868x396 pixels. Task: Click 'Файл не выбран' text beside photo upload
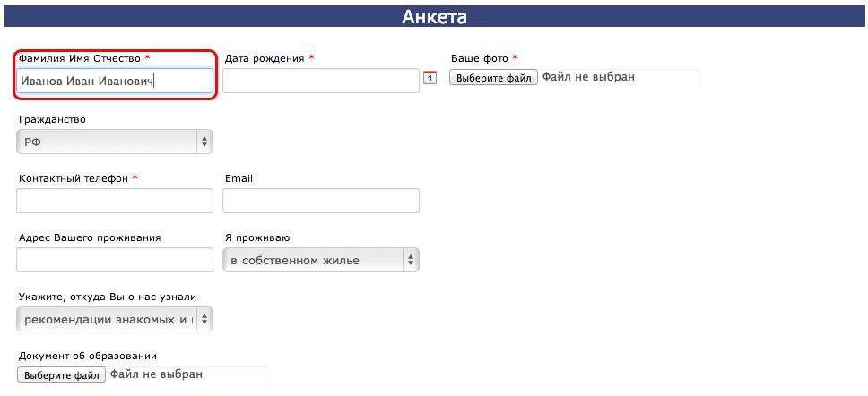(x=588, y=77)
